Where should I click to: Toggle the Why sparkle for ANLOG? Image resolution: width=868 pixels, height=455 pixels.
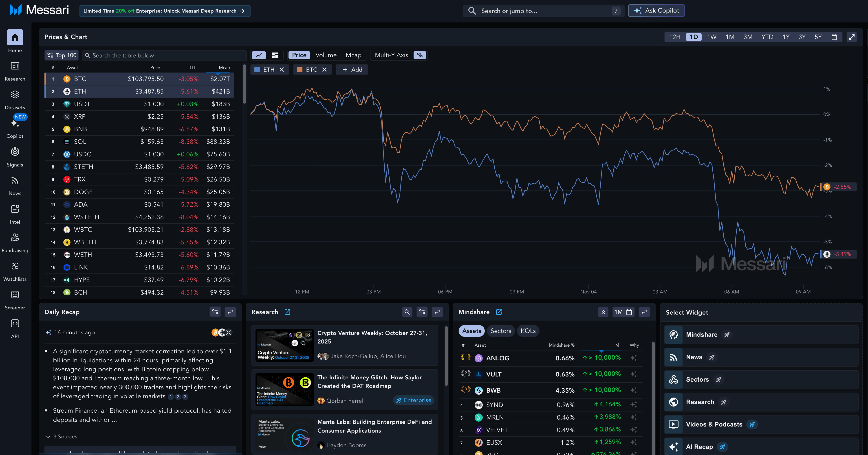pyautogui.click(x=634, y=358)
